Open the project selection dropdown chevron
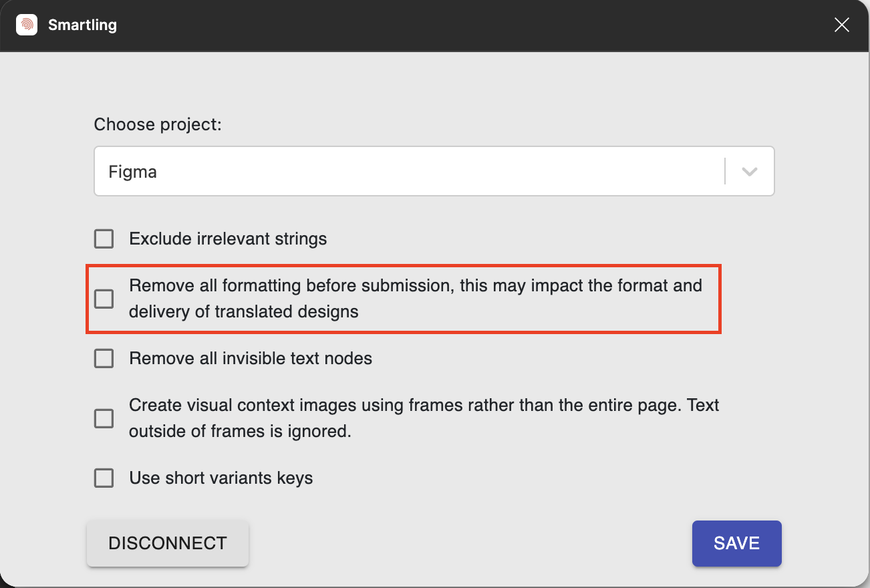870x588 pixels. [748, 171]
